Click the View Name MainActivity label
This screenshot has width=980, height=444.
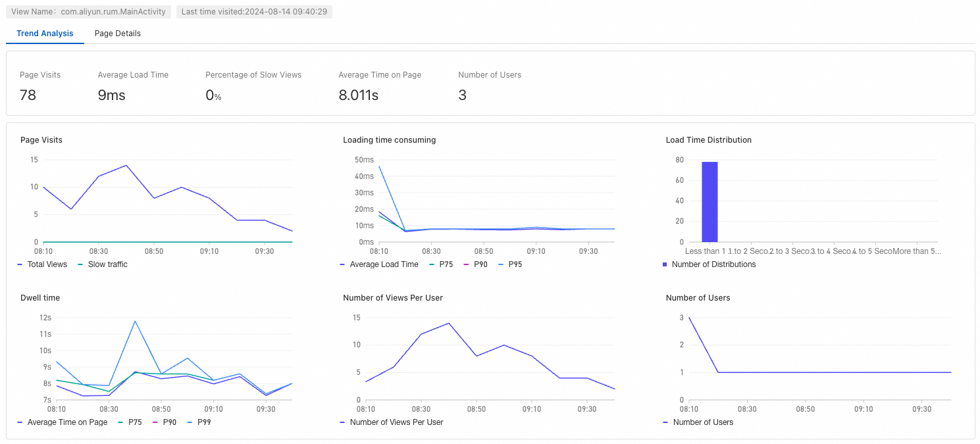click(90, 12)
